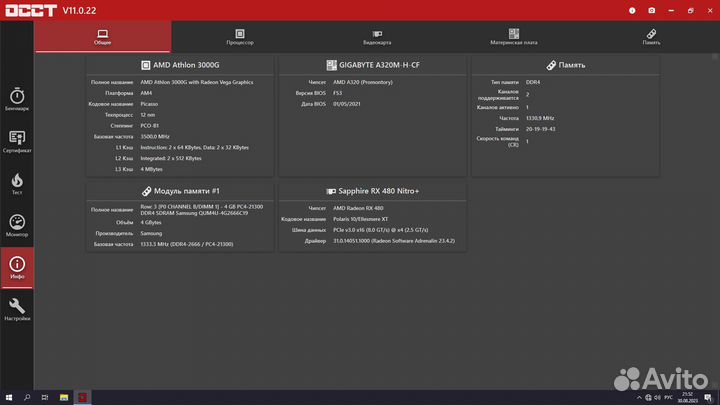Click the code name Polaris 10/Ellesmere XT
Viewport: 720px width, 405px height.
pos(360,219)
